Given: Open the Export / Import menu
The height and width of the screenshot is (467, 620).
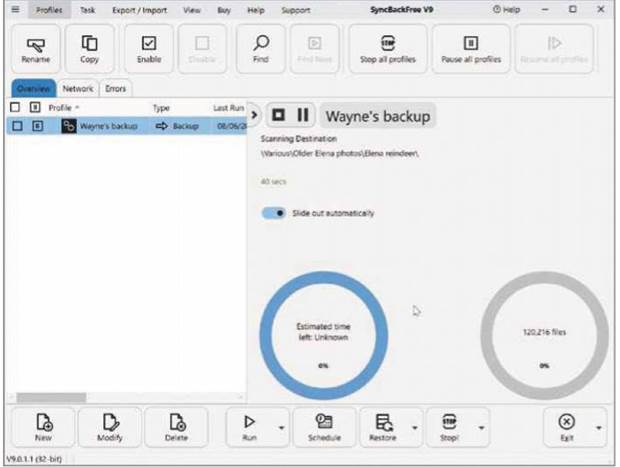Looking at the screenshot, I should [139, 10].
